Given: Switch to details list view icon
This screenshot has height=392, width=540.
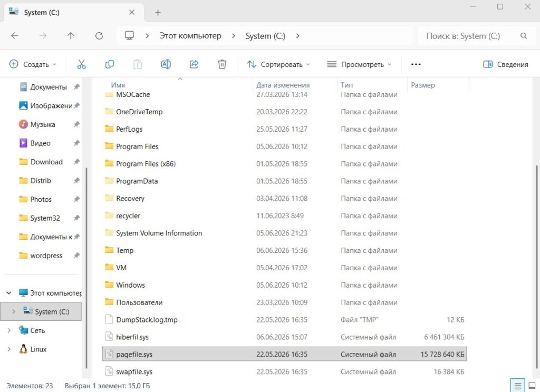Looking at the screenshot, I should (518, 386).
